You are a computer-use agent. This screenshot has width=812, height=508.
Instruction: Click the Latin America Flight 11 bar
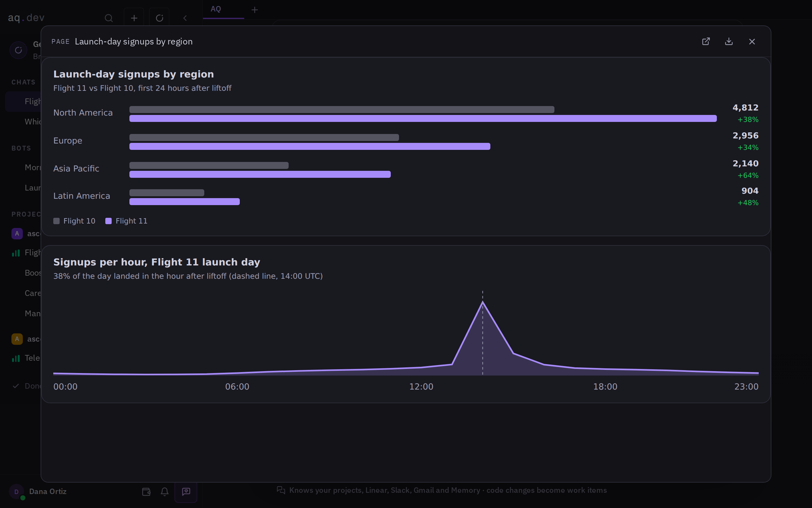click(185, 202)
